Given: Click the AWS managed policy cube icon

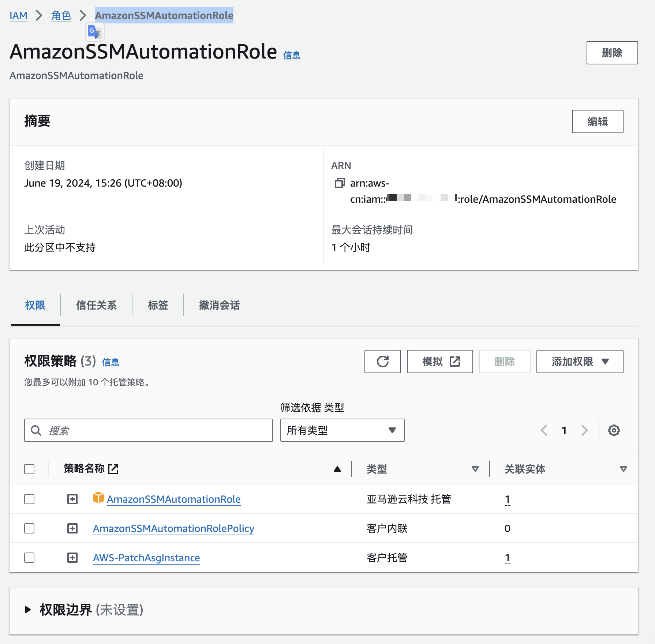Looking at the screenshot, I should [98, 498].
